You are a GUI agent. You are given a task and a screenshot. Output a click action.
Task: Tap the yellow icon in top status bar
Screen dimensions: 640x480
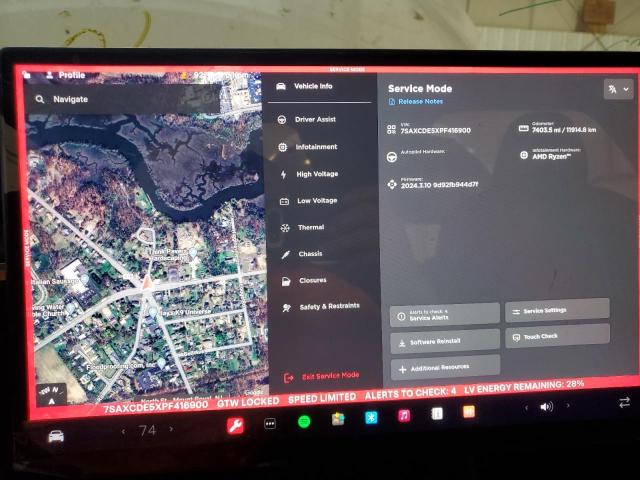point(184,76)
